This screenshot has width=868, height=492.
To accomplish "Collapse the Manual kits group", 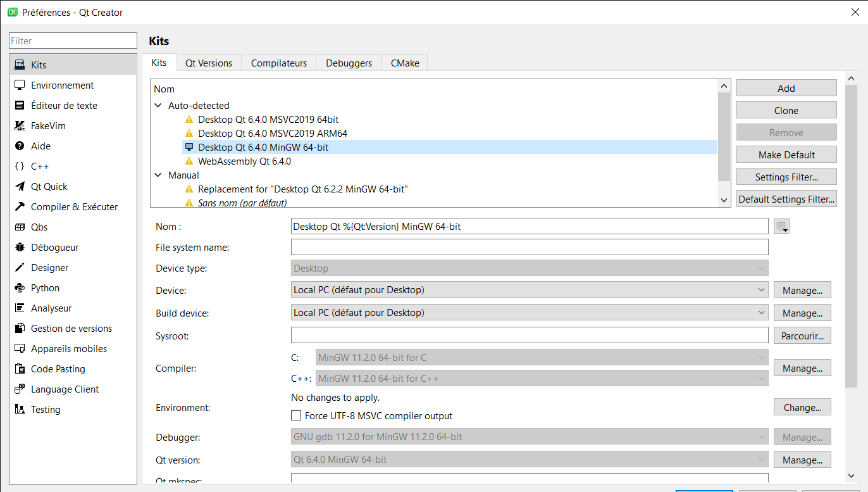I will tap(157, 175).
